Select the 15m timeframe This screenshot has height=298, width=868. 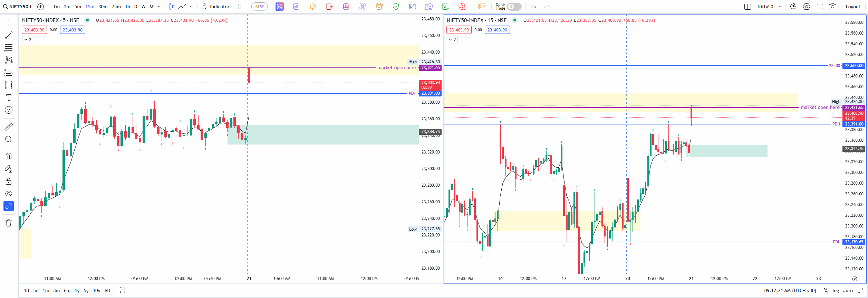(x=90, y=7)
